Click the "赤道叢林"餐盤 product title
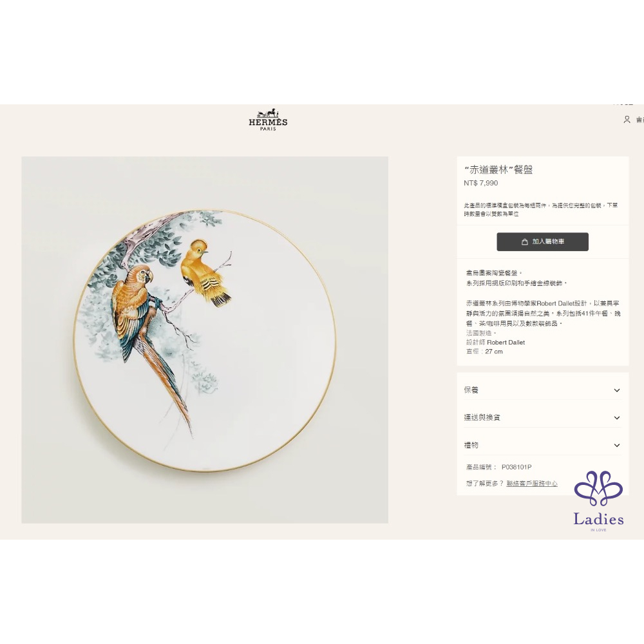Image resolution: width=644 pixels, height=644 pixels. pyautogui.click(x=498, y=169)
